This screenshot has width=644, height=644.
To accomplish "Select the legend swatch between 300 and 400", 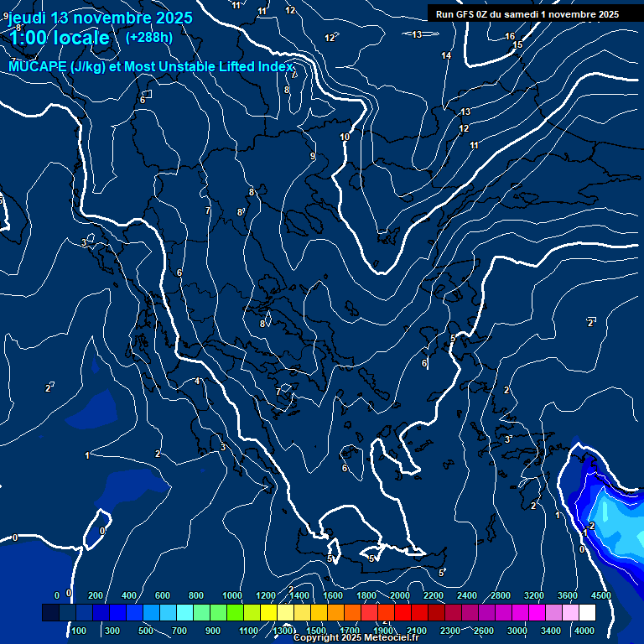I will (118, 612).
